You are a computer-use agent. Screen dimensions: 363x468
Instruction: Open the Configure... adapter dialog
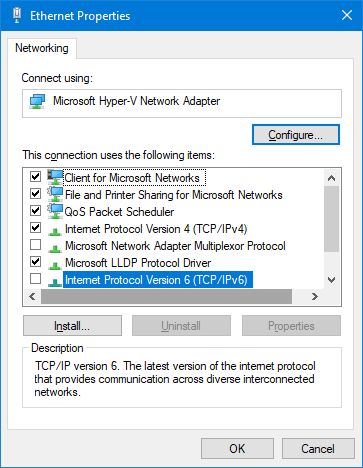pos(296,135)
